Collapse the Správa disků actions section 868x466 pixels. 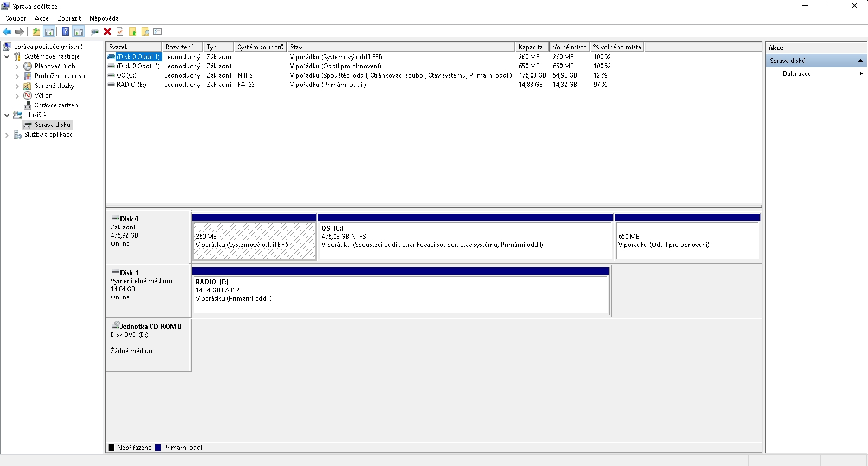[x=860, y=61]
